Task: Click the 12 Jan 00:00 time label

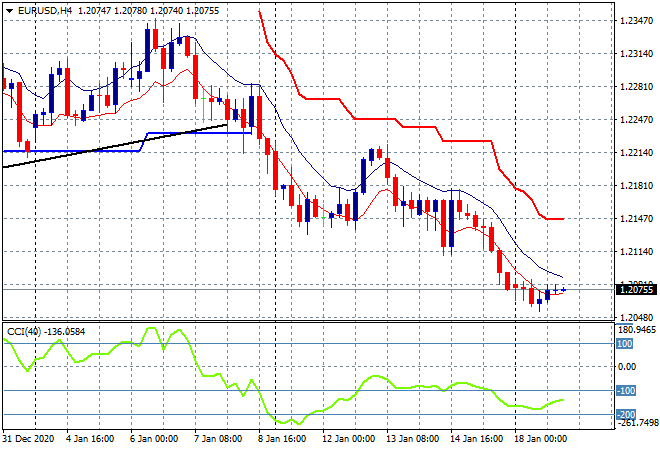Action: pyautogui.click(x=350, y=439)
